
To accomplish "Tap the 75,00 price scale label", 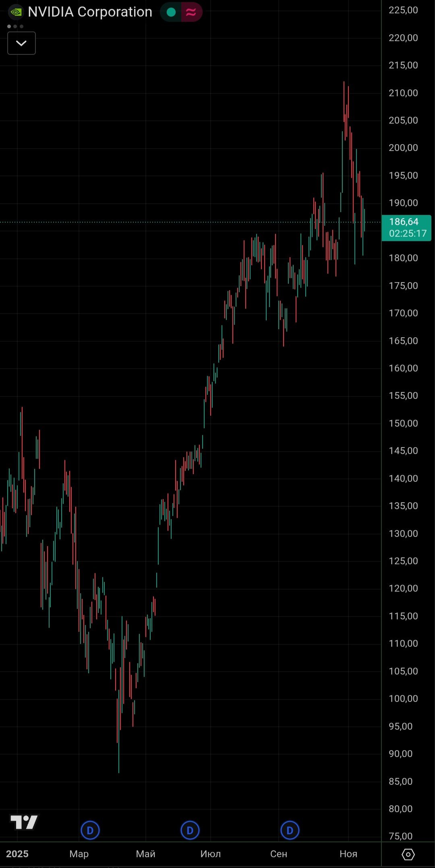I will pyautogui.click(x=400, y=836).
